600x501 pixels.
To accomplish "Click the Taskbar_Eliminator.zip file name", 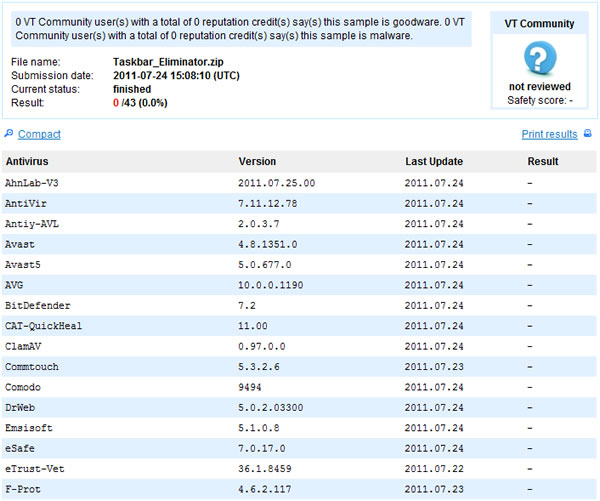I will coord(168,62).
